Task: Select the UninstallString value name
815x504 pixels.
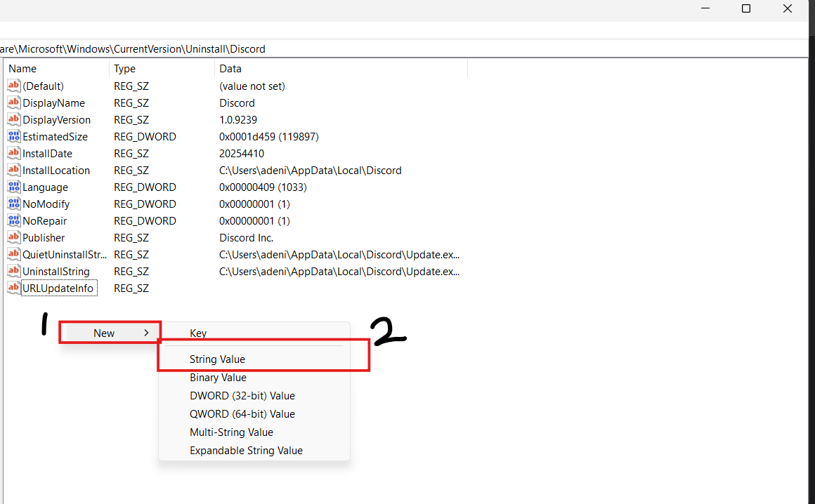Action: tap(56, 272)
